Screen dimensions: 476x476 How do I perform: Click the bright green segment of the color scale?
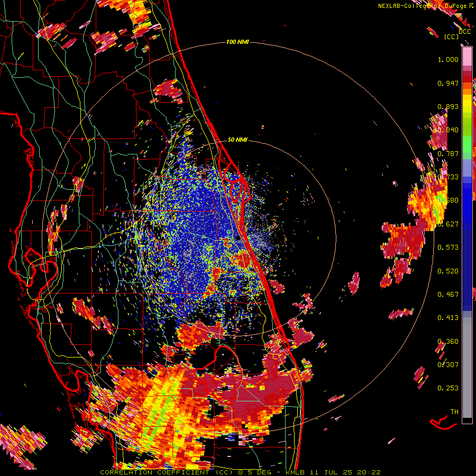click(467, 144)
